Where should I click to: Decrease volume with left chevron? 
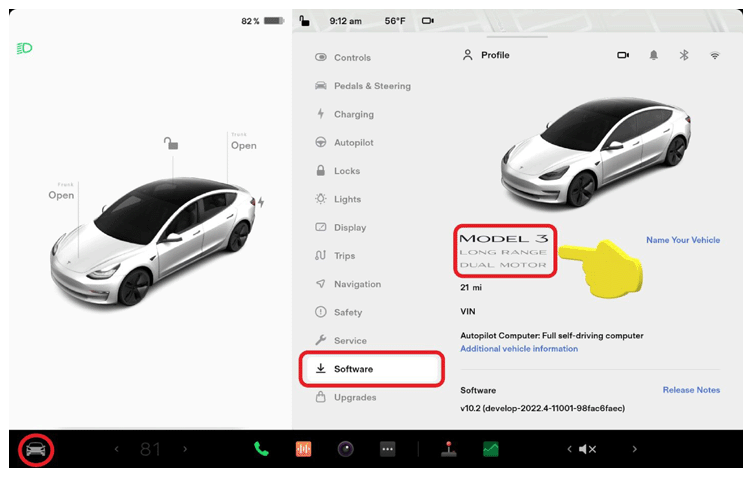pyautogui.click(x=569, y=449)
